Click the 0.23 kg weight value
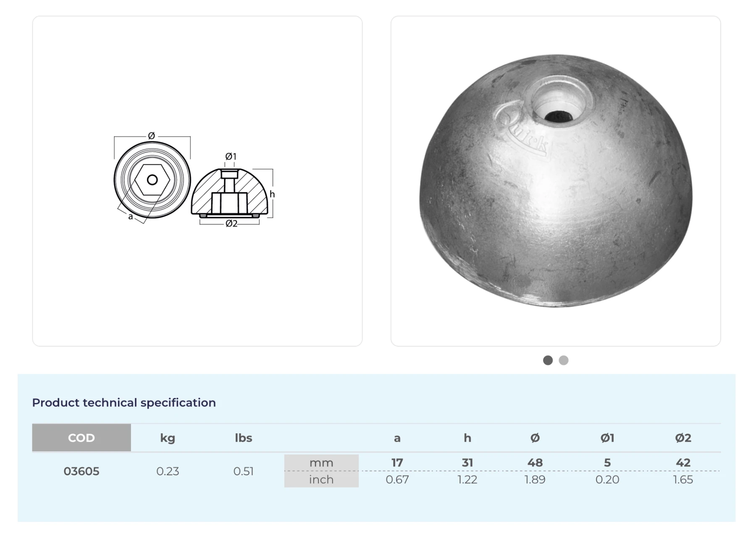 click(168, 471)
